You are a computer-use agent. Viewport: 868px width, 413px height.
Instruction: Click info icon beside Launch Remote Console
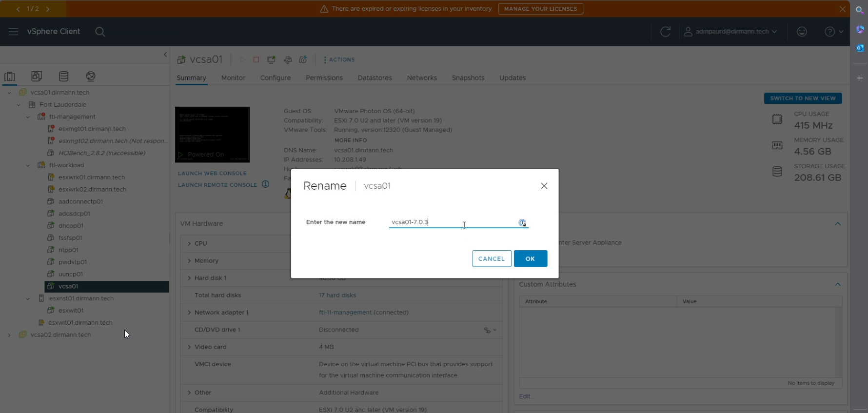pyautogui.click(x=265, y=184)
